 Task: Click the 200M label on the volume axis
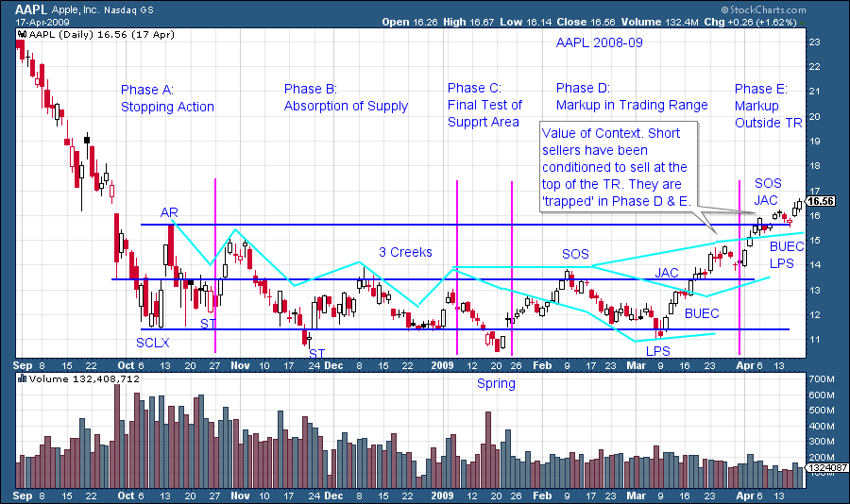[x=822, y=458]
